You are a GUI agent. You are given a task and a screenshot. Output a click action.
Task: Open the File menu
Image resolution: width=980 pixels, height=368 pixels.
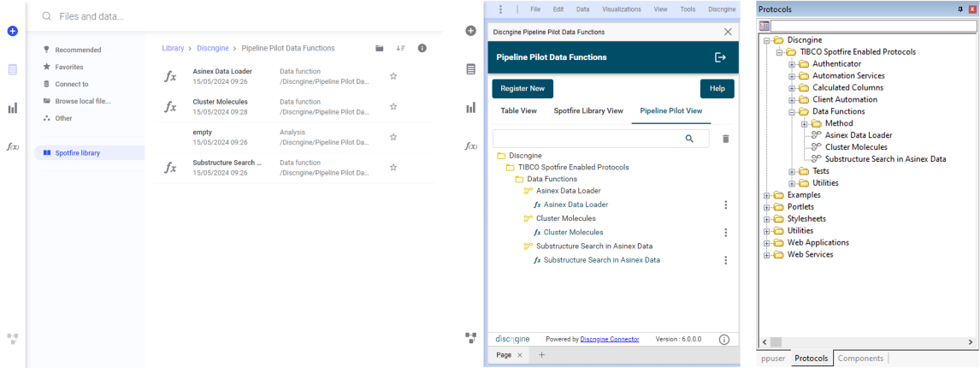tap(535, 9)
